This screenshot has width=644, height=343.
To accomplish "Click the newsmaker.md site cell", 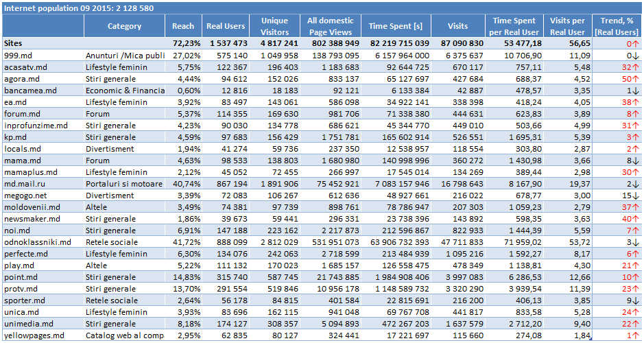I will click(x=43, y=219).
